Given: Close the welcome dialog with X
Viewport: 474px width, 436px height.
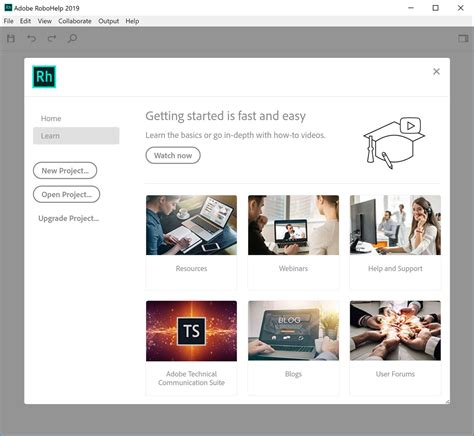Looking at the screenshot, I should (436, 71).
